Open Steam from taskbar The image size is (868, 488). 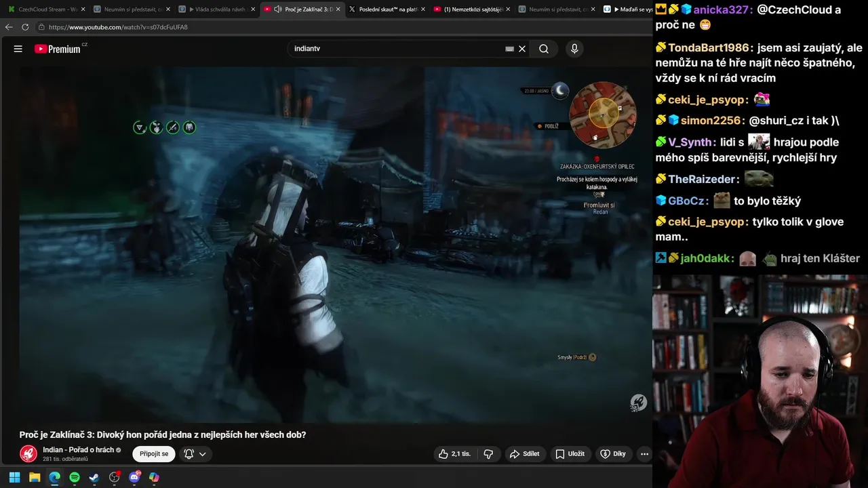pyautogui.click(x=94, y=477)
